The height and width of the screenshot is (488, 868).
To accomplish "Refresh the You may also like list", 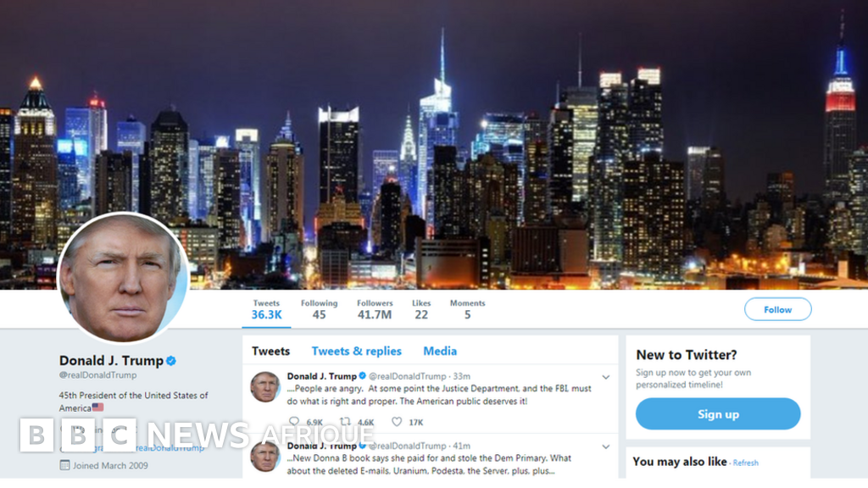I will point(746,463).
